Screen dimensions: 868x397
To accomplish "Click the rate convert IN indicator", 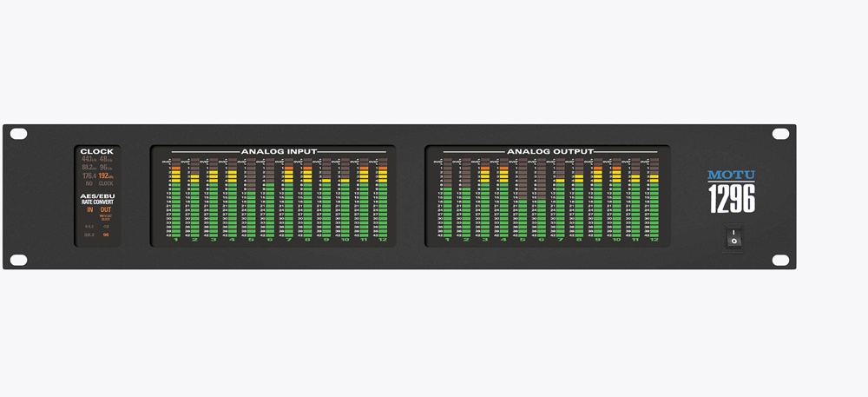I will [90, 210].
